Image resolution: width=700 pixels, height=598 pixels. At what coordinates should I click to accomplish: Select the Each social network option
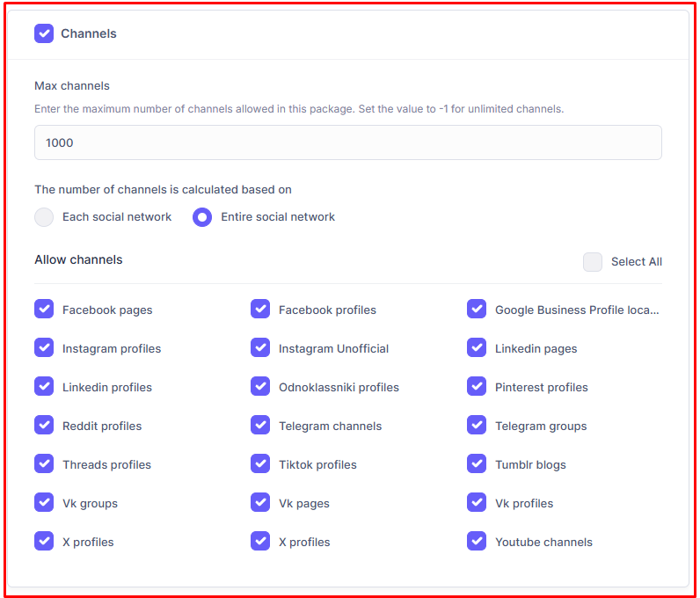44,217
